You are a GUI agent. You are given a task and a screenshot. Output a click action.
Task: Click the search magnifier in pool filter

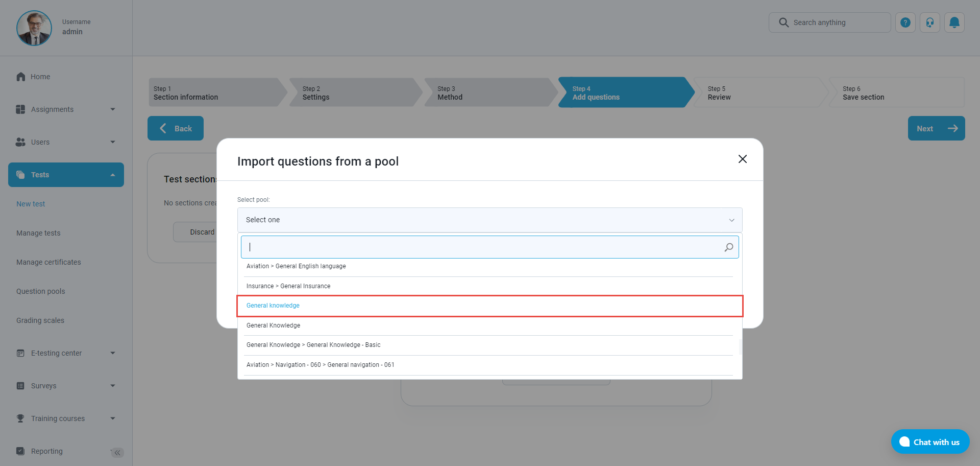(x=728, y=247)
